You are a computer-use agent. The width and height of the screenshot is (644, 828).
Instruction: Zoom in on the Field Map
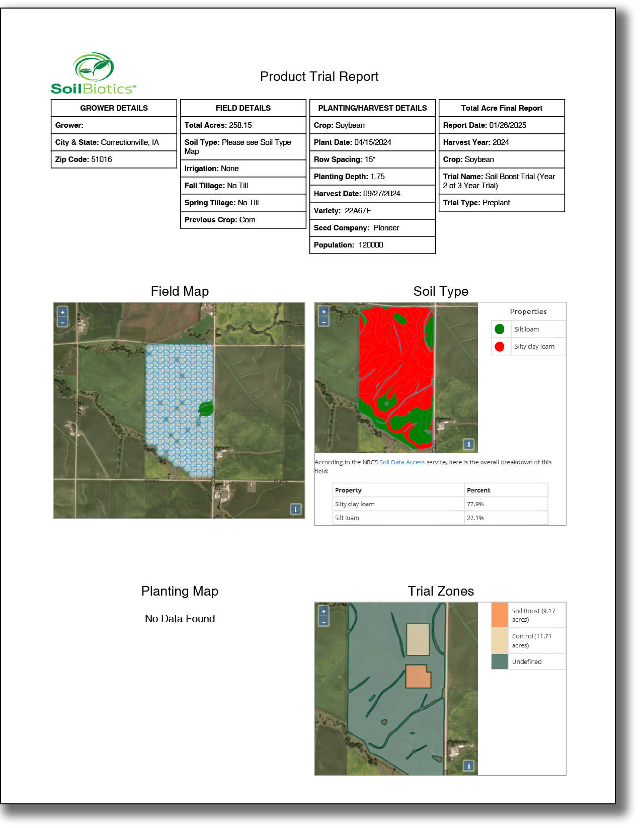[x=62, y=312]
